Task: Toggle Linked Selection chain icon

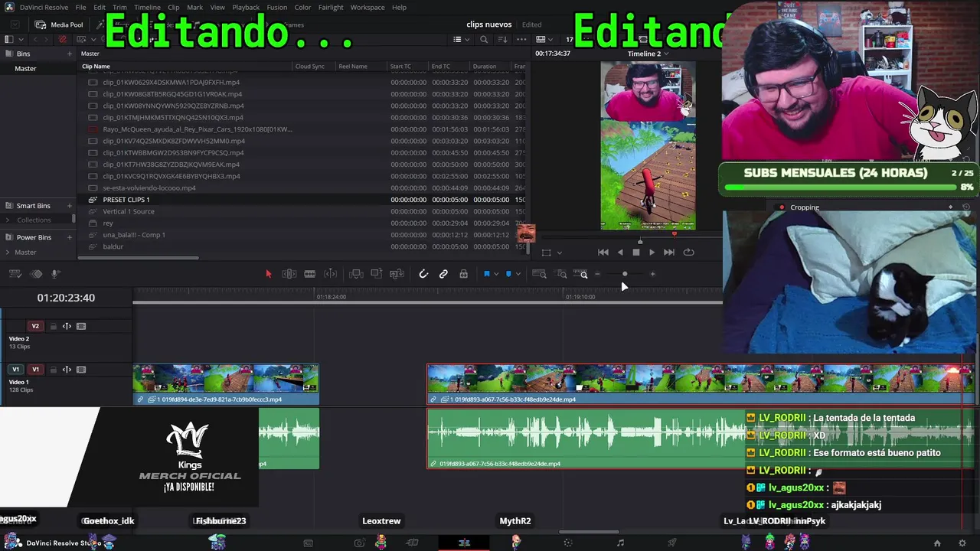Action: [443, 274]
